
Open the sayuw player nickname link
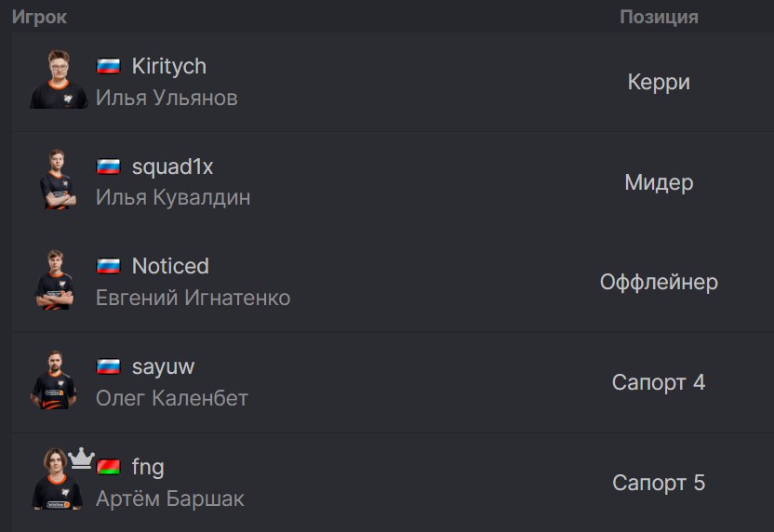[163, 367]
